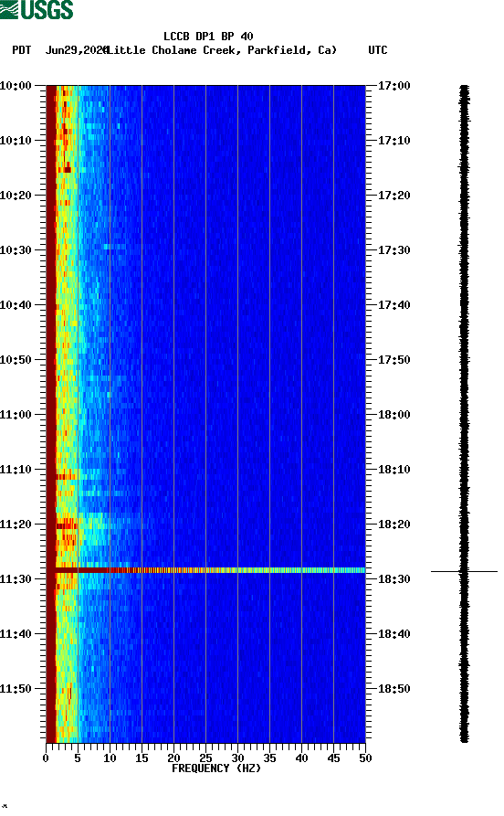Click the title text 'LCCB DP1 BP 40'
Viewport: 504px width, 816px height.
(208, 37)
